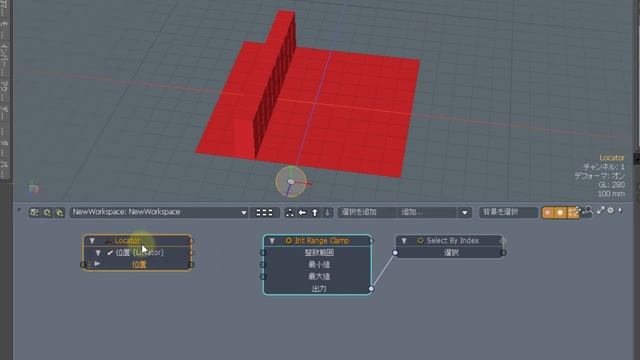Collapse the Int Range Clamp node triangle
Image resolution: width=640 pixels, height=360 pixels.
click(272, 241)
